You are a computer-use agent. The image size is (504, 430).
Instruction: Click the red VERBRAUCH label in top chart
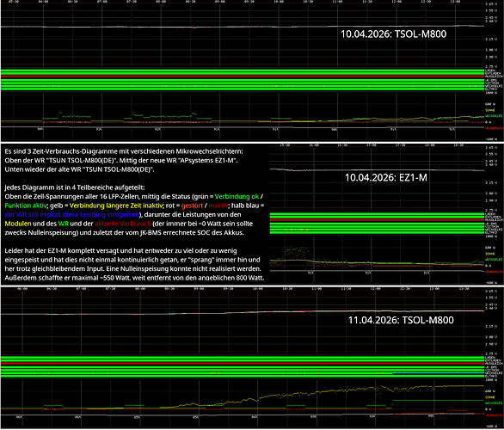pos(494,128)
